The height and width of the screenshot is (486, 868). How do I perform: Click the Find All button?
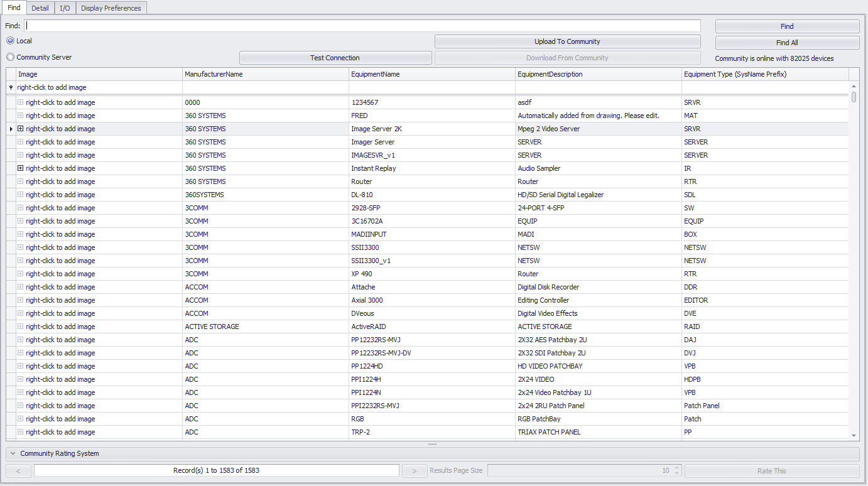(787, 43)
